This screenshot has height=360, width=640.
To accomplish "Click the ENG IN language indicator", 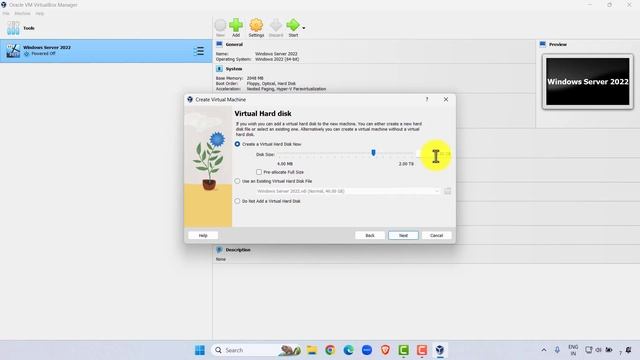I will 573,350.
